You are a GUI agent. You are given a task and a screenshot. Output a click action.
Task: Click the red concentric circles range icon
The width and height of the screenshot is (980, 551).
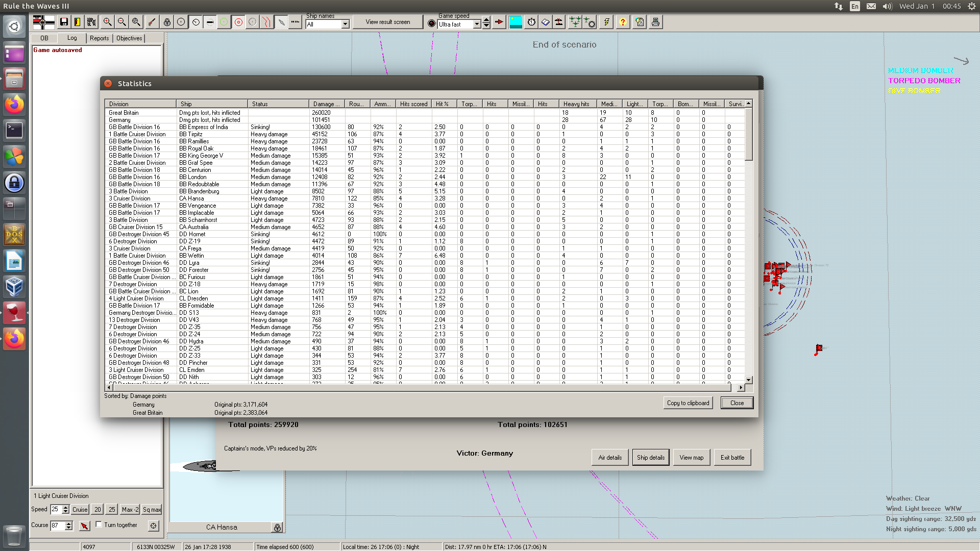(238, 22)
